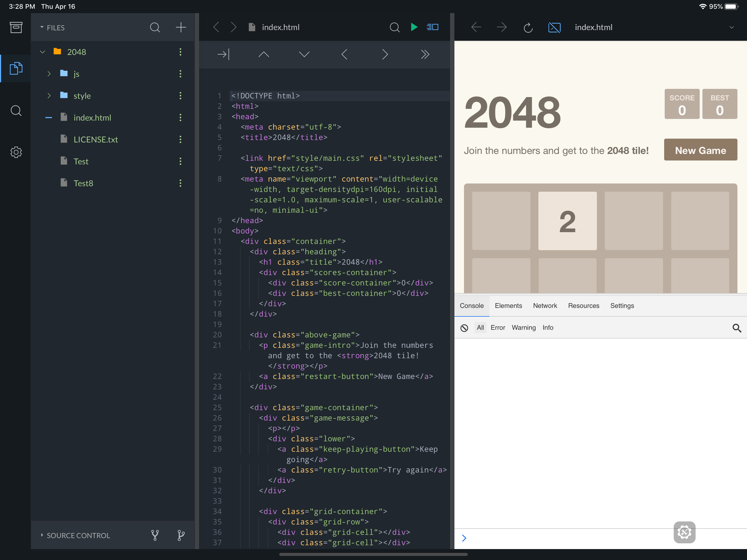Collapse the 2048 project folder

pos(43,52)
